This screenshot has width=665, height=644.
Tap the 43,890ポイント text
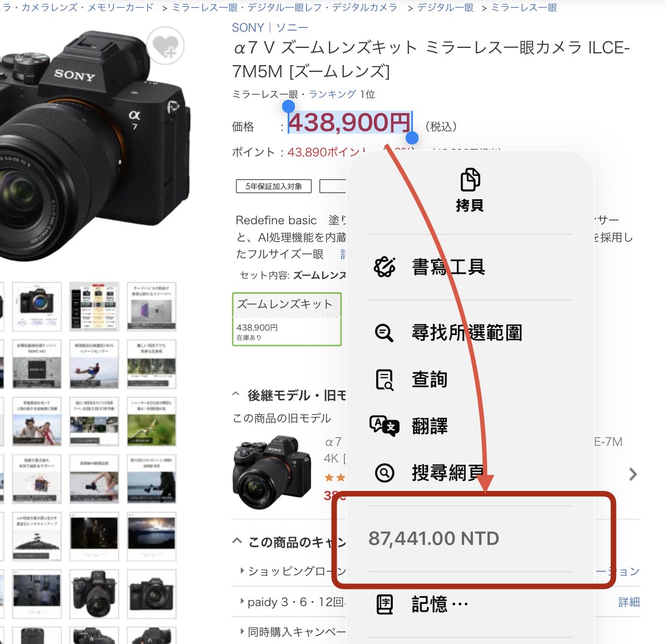[x=327, y=152]
